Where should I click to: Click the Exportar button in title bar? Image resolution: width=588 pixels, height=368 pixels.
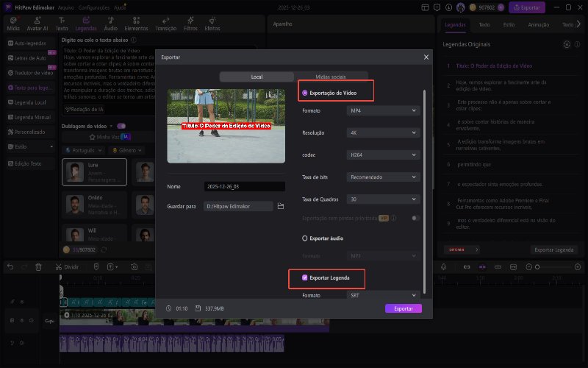527,7
